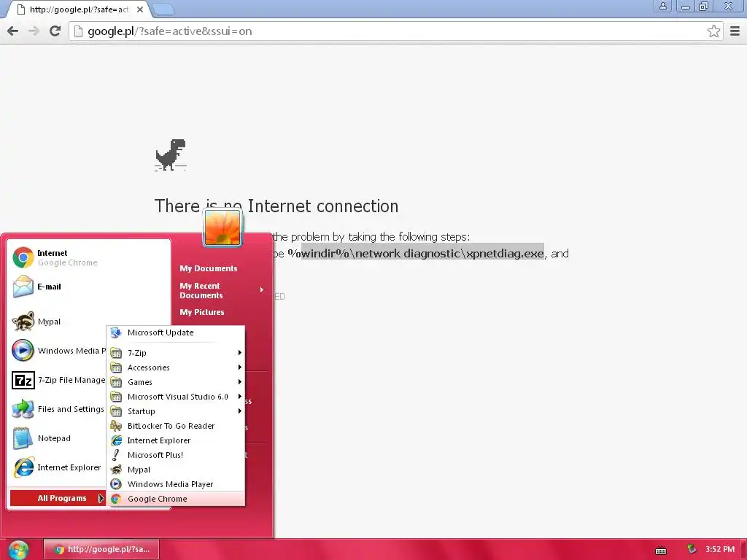Open Mypal raccoon icon in Start menu left pane

[57, 322]
